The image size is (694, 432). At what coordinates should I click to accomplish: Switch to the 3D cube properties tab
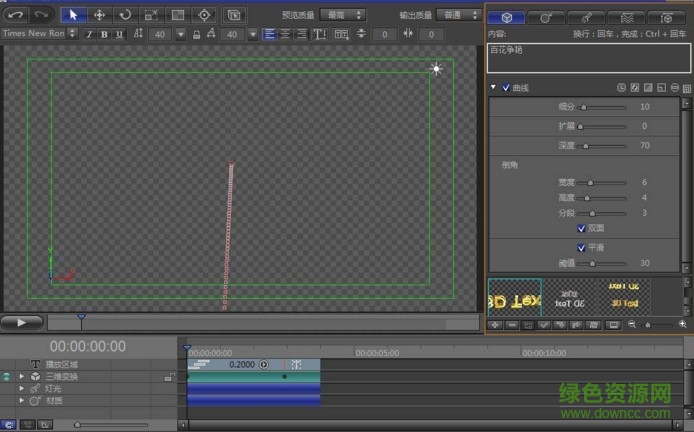click(507, 18)
